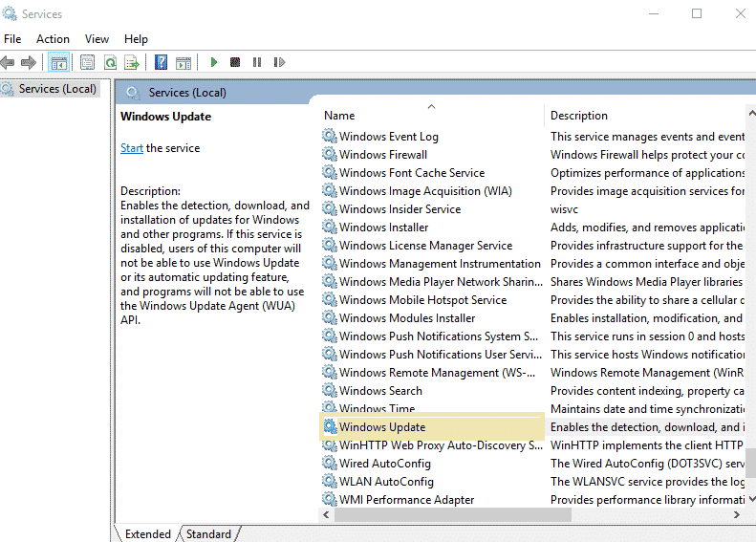Select Services (Local) in the console tree

(x=57, y=89)
